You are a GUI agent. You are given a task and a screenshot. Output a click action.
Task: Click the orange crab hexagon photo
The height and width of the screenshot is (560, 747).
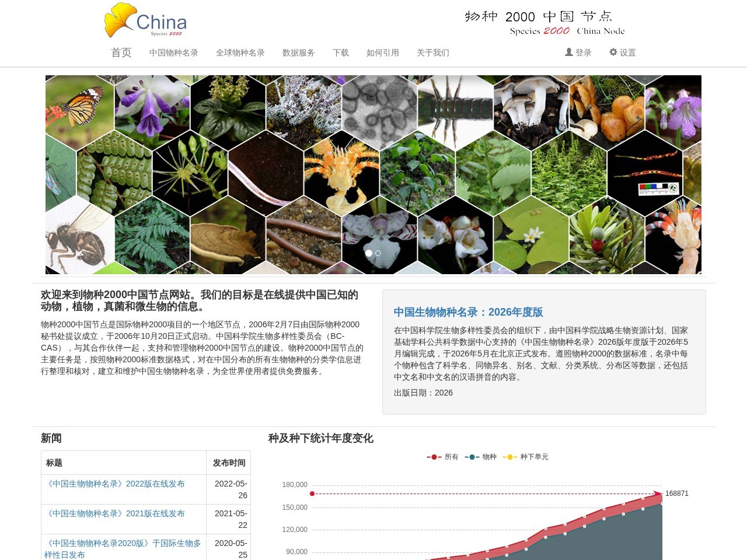(341, 173)
